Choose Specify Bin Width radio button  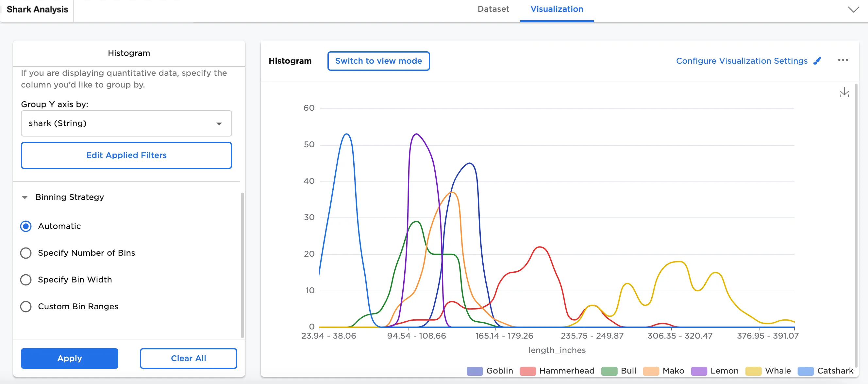tap(26, 280)
